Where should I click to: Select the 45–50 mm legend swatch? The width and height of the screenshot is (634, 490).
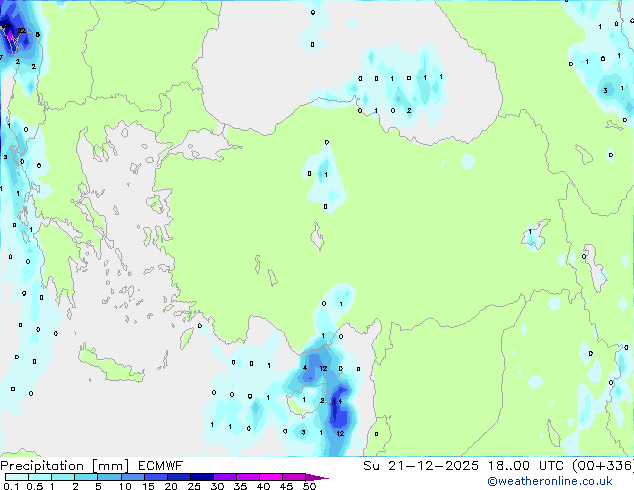[x=294, y=477]
